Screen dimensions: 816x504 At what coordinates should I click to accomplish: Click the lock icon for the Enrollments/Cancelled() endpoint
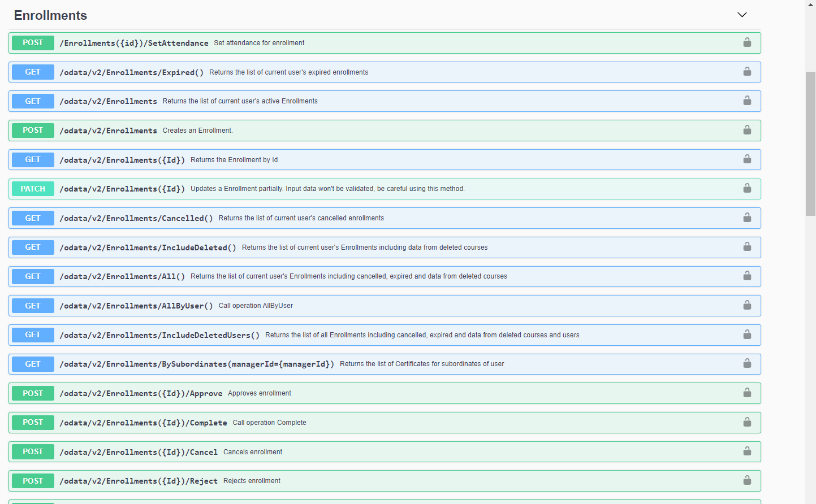click(x=747, y=218)
